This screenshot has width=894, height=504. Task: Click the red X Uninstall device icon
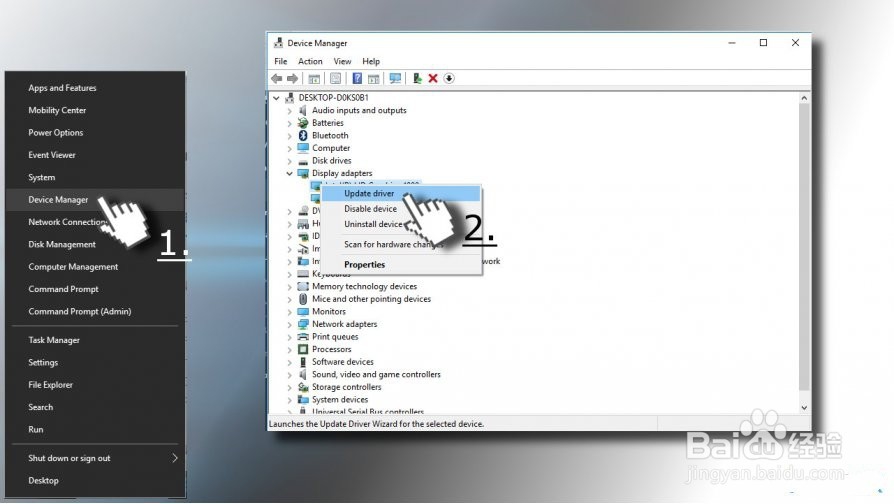[433, 79]
